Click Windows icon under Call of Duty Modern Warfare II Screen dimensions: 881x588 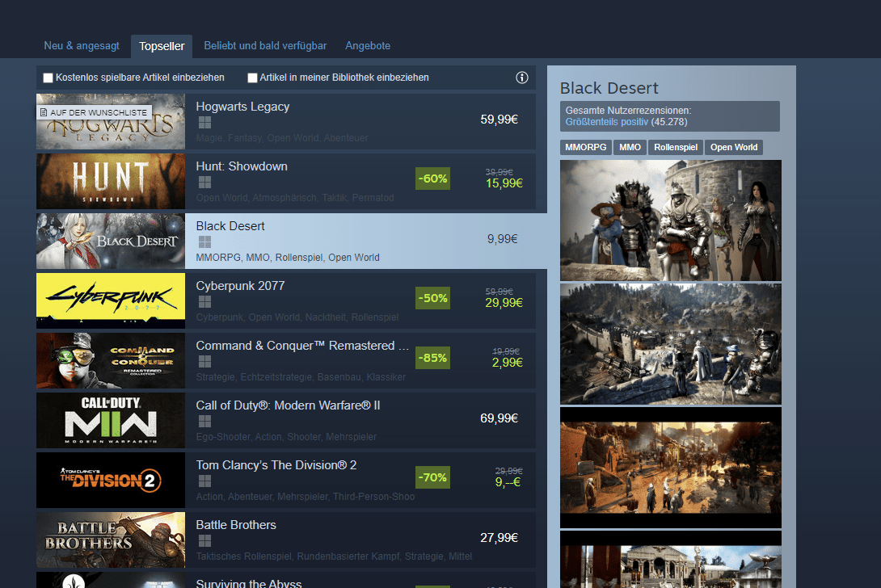tap(204, 421)
